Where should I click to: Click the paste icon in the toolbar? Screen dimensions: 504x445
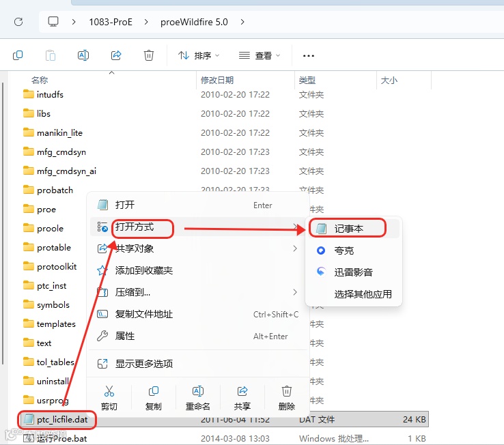(51, 55)
